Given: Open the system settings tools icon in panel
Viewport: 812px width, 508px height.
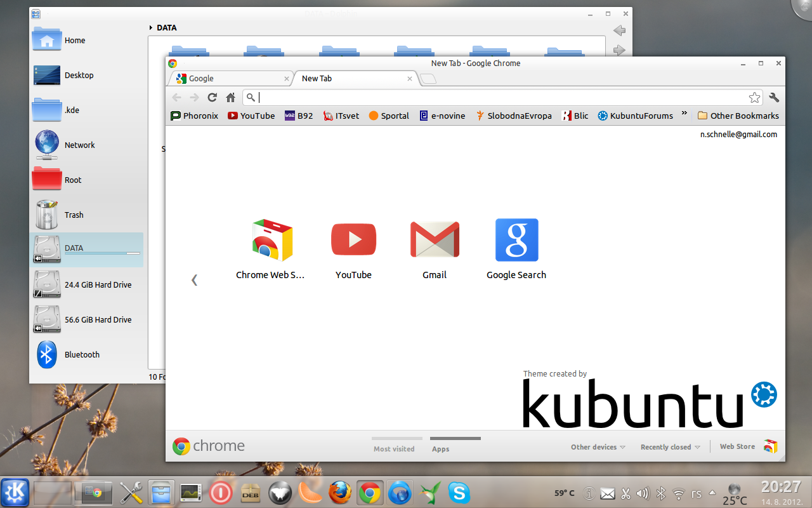Looking at the screenshot, I should (131, 492).
